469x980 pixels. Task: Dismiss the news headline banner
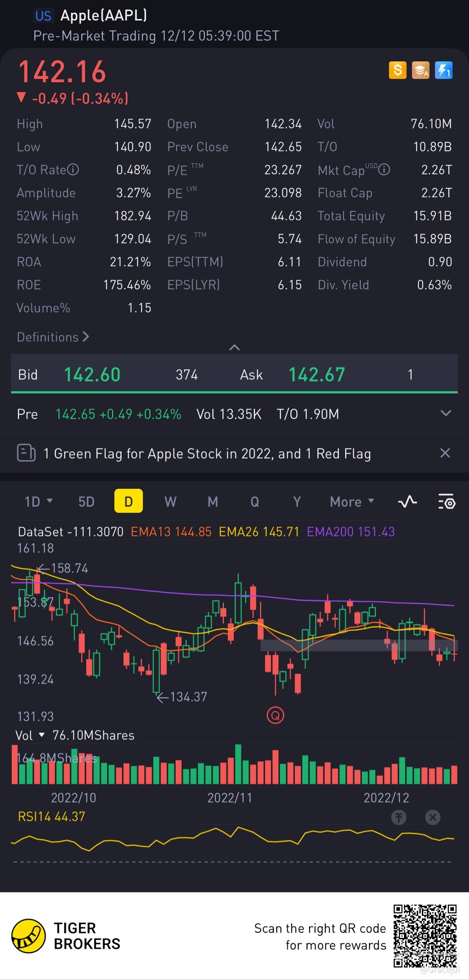(445, 453)
